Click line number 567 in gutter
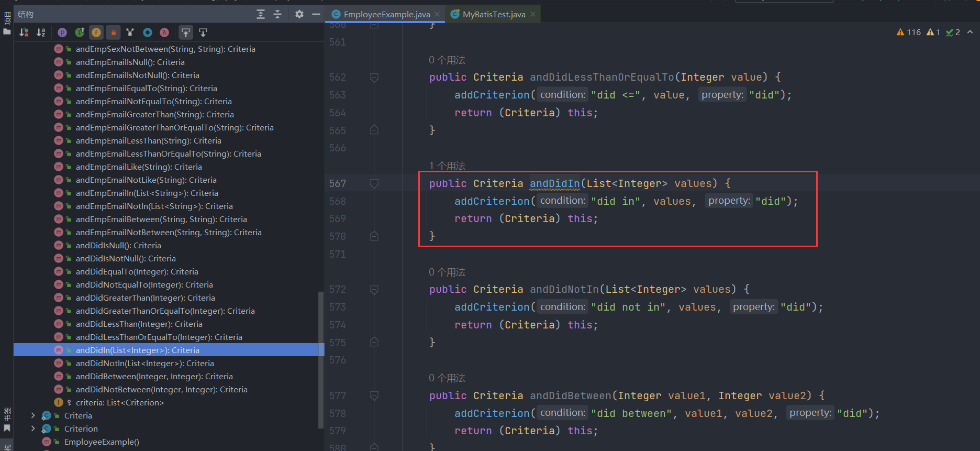Viewport: 980px width, 451px height. (x=338, y=183)
